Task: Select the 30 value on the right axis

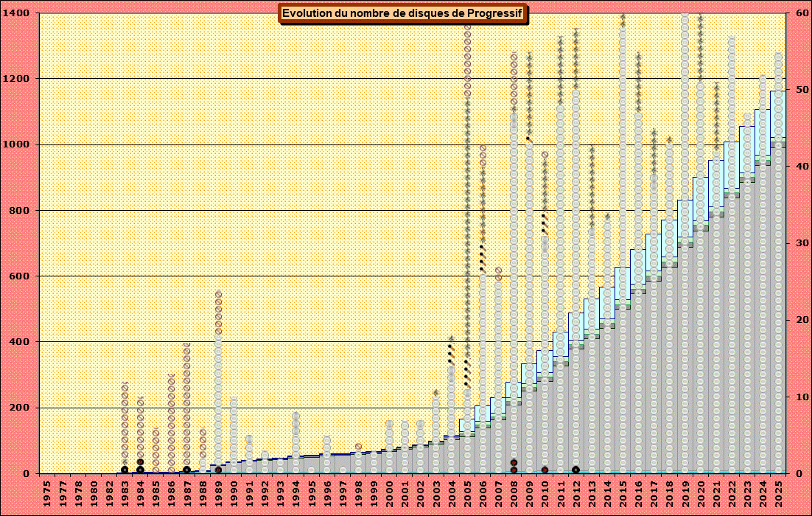Action: [x=797, y=243]
